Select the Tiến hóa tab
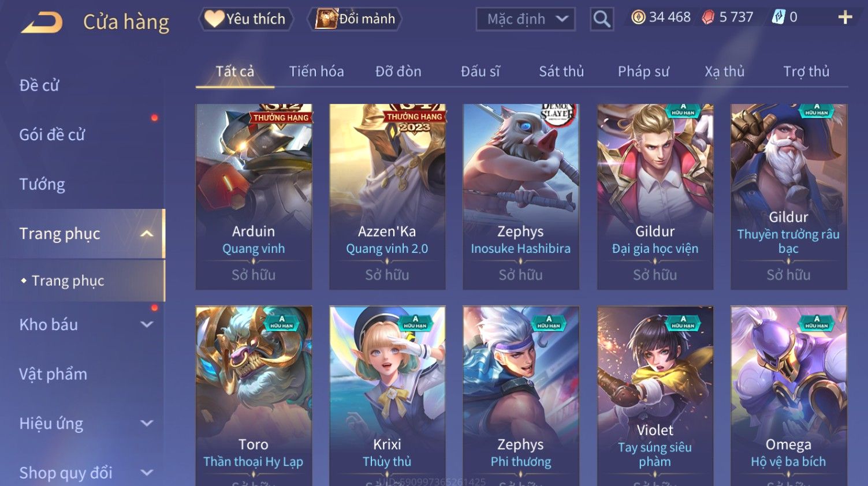868x486 pixels. [316, 72]
